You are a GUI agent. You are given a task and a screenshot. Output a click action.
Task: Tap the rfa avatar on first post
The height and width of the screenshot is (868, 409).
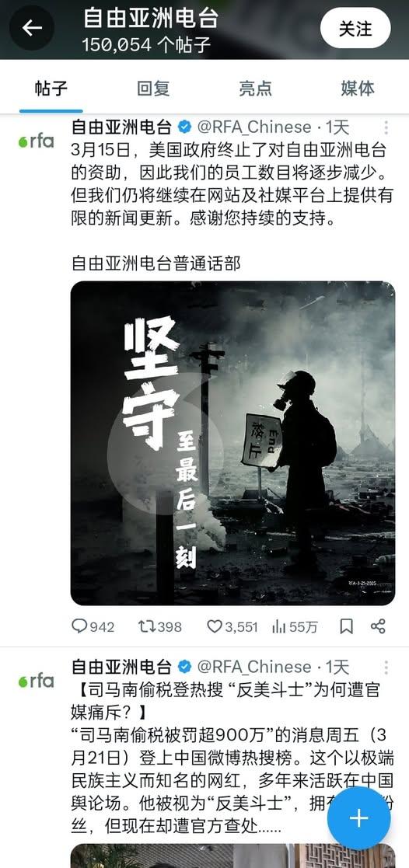tap(36, 141)
